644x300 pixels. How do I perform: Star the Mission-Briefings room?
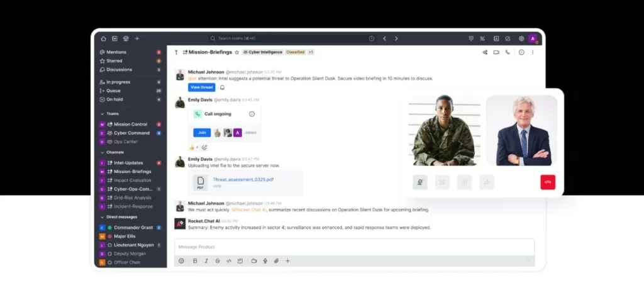click(x=236, y=52)
